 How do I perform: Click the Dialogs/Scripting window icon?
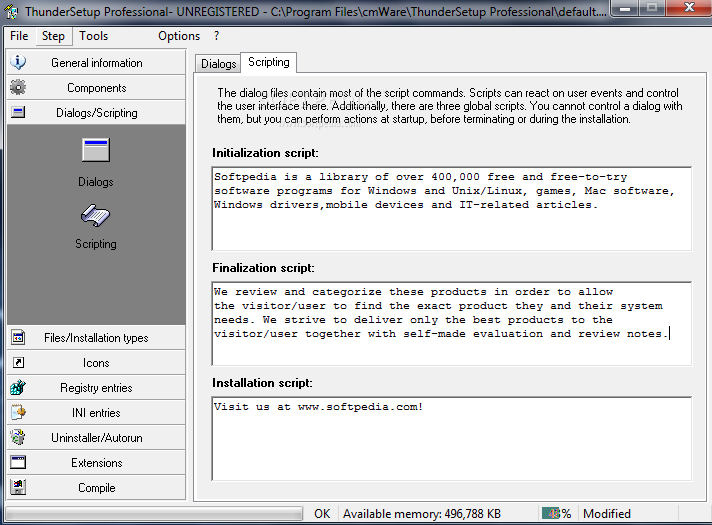pos(18,112)
